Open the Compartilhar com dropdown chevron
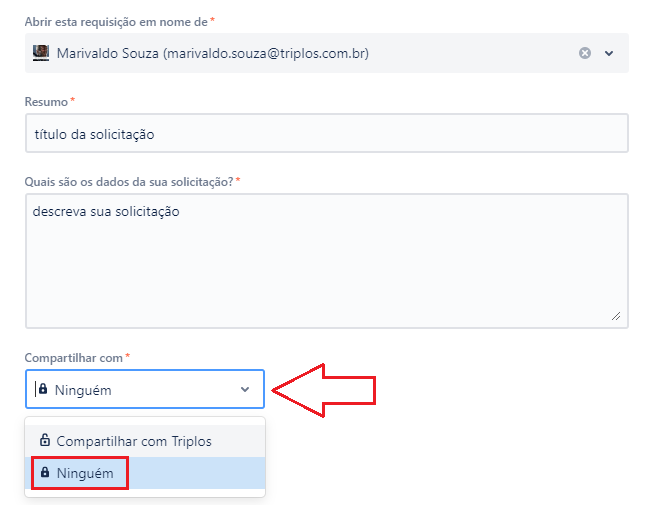Screen dimensions: 662x505 point(245,389)
